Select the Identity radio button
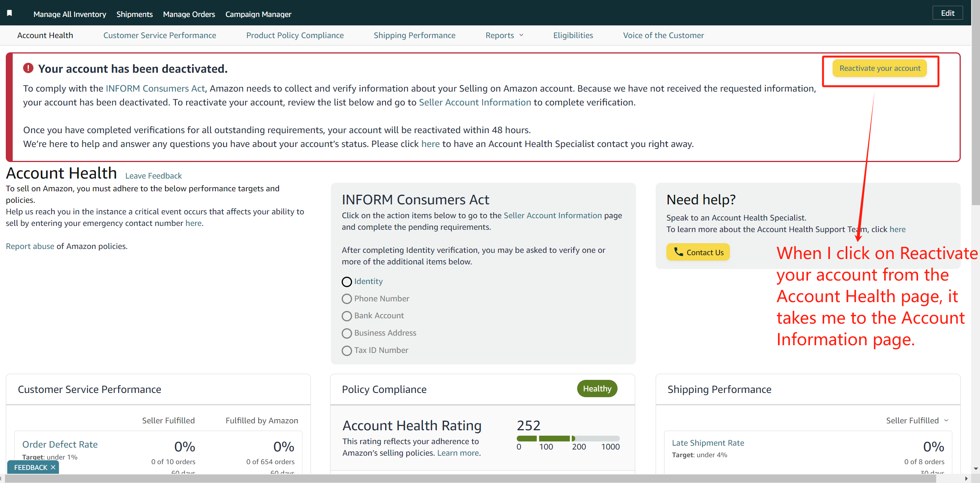 pos(347,282)
